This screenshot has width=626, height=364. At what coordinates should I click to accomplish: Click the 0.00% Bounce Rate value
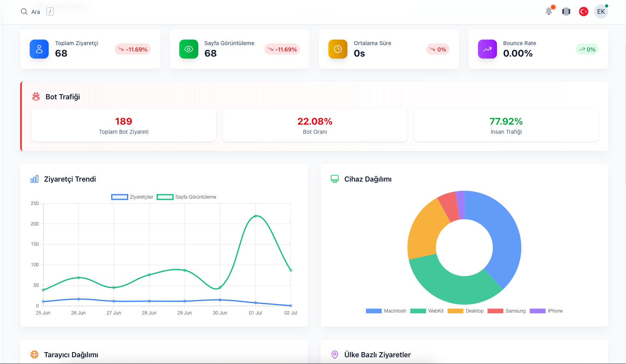coord(518,53)
